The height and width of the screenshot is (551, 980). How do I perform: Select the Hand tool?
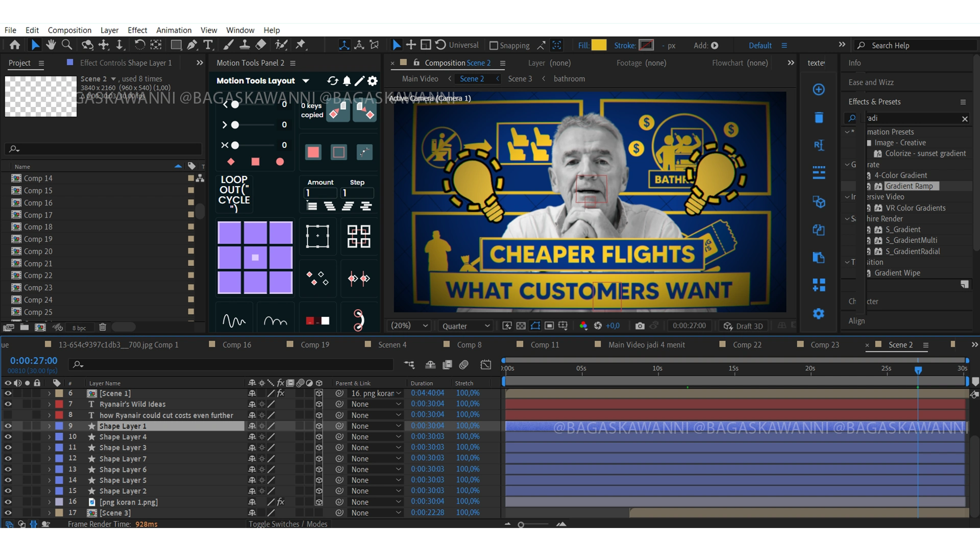[51, 45]
